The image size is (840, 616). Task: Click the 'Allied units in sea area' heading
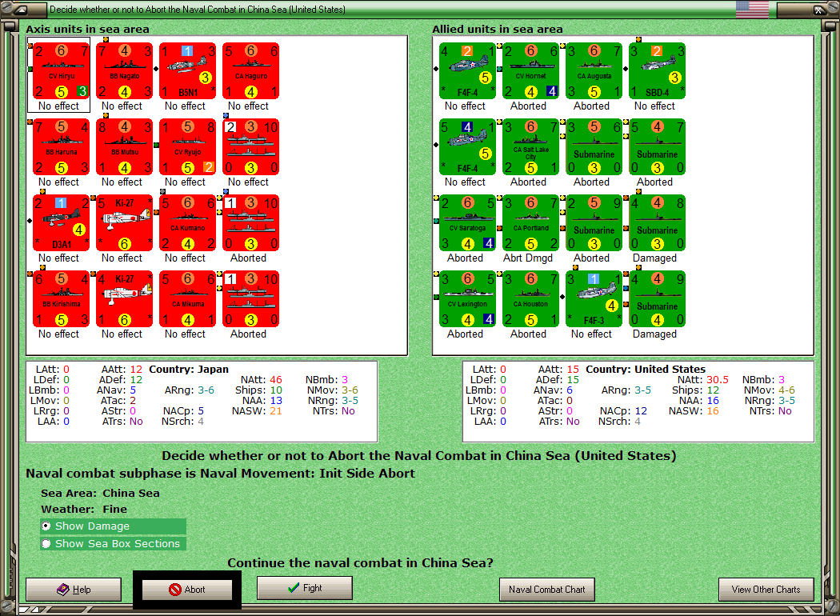(498, 29)
